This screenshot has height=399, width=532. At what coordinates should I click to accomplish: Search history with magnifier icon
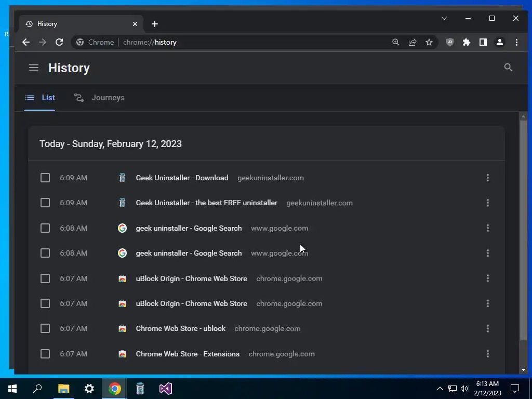(x=508, y=67)
